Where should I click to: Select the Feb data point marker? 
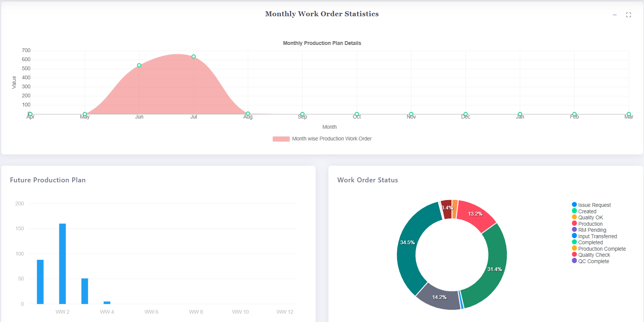point(574,114)
